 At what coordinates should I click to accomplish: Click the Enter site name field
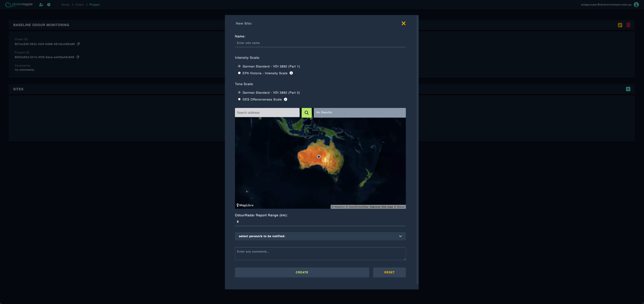point(320,43)
